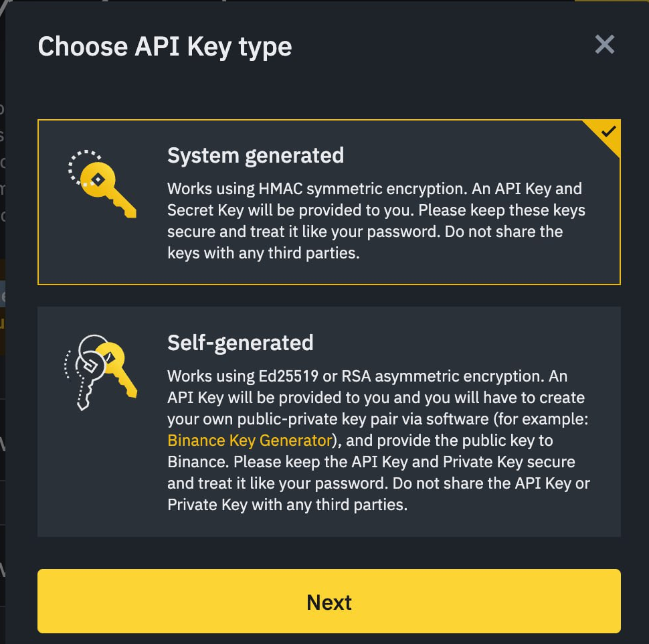Click the diamond logo inside the yellow key head
This screenshot has height=644, width=649.
click(98, 179)
